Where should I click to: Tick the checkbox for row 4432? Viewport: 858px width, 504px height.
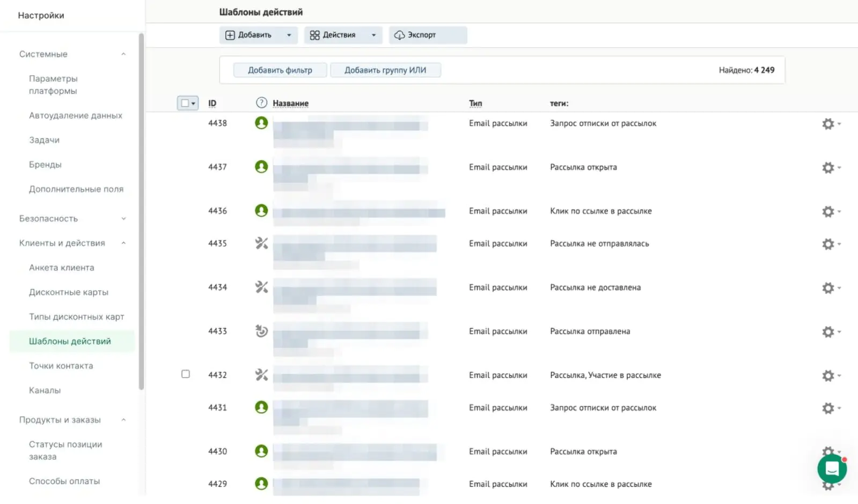point(186,374)
